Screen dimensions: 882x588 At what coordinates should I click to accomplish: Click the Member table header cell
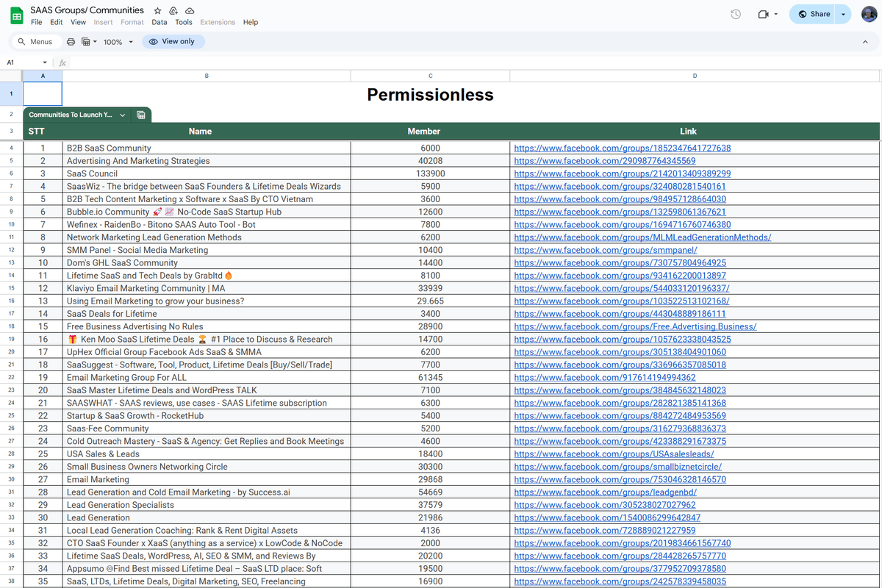pos(430,132)
